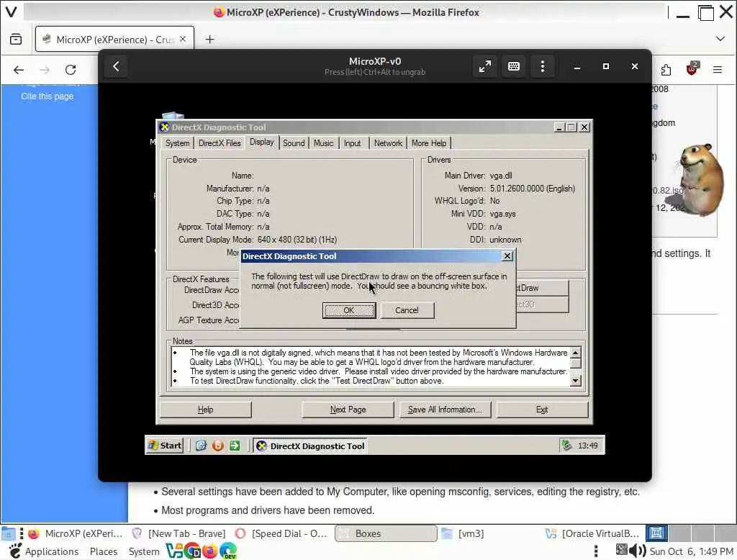Open the DirectX Files tab
This screenshot has height=560, width=737.
[220, 143]
